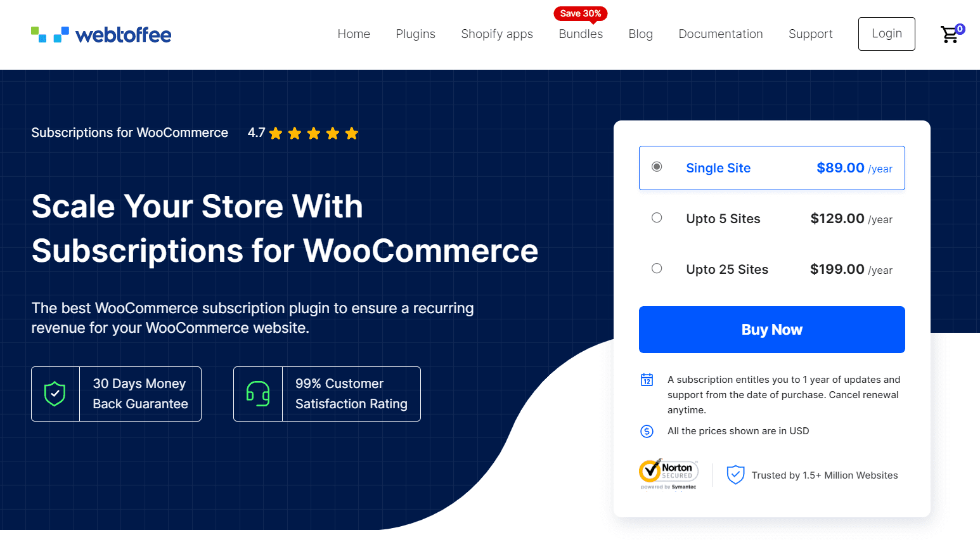Viewport: 980px width, 542px height.
Task: Visit the Blog page
Action: [x=641, y=34]
